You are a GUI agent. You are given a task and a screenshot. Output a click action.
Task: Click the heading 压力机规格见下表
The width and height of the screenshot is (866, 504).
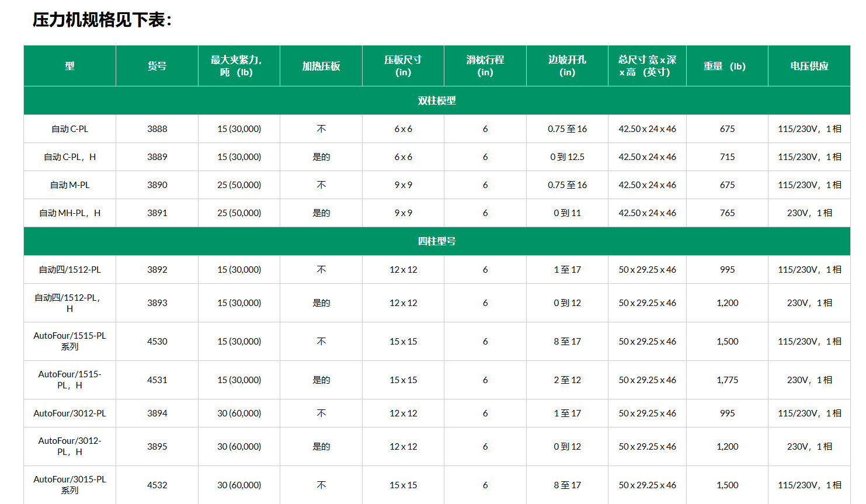coord(102,20)
